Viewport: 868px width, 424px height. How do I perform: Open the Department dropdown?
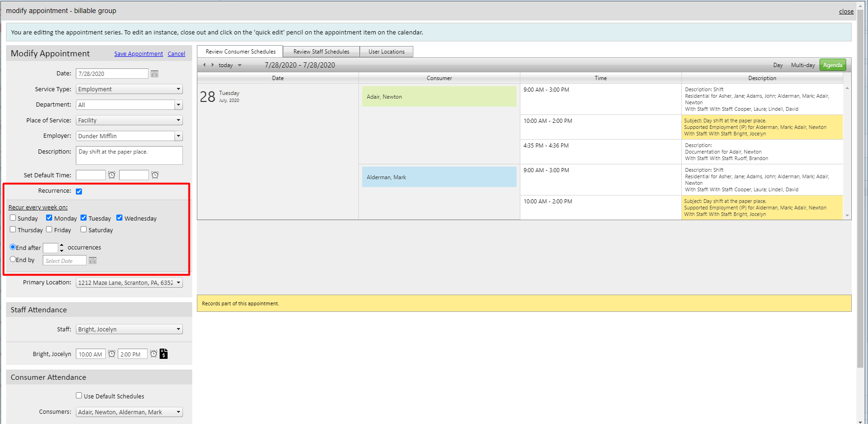point(129,105)
